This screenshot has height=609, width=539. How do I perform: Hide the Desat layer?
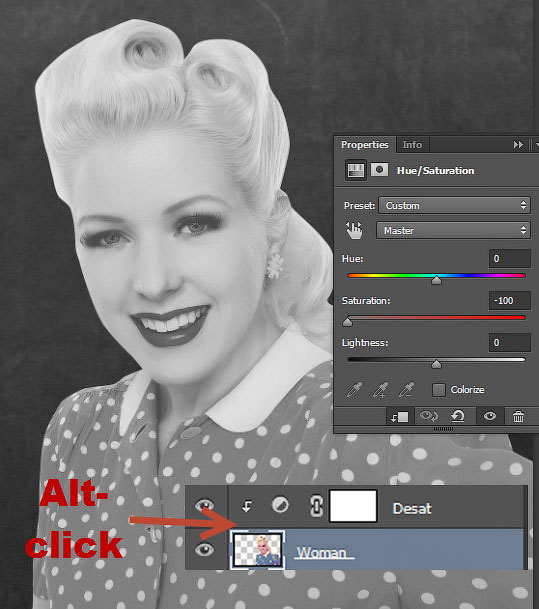(204, 505)
